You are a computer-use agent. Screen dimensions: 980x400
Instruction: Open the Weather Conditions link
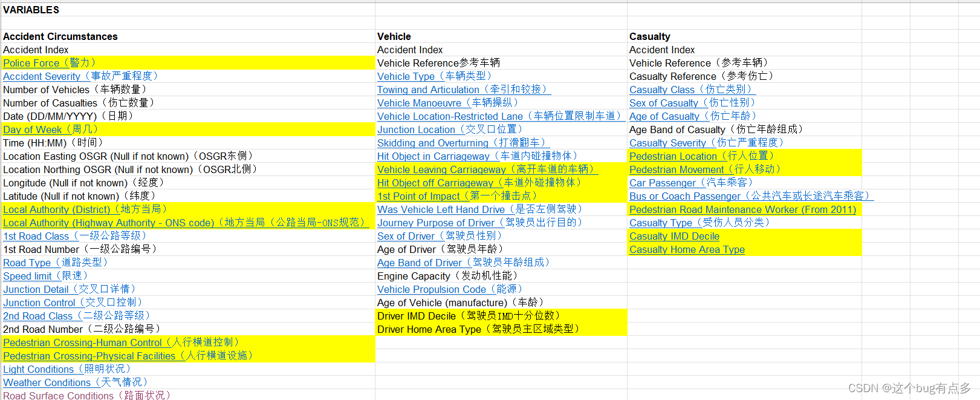pyautogui.click(x=76, y=382)
